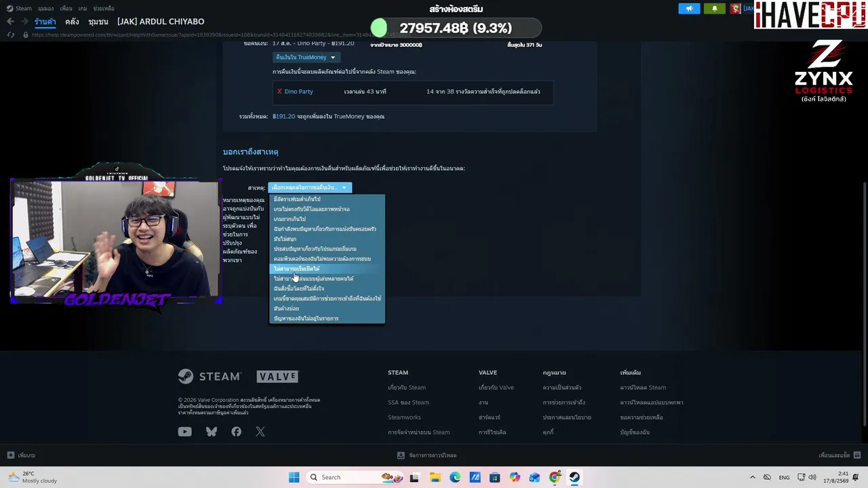Viewport: 868px width, 488px height.
Task: Open Steam's YouTube channel icon
Action: click(184, 432)
